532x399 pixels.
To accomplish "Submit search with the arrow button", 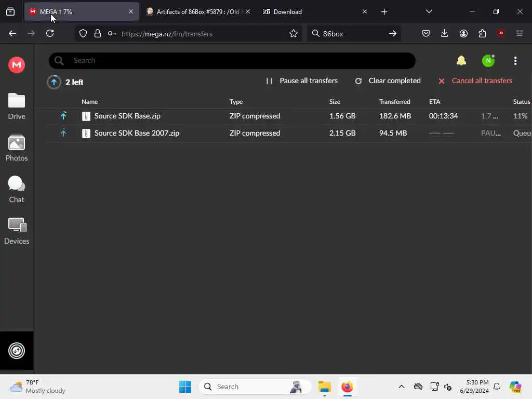I will pyautogui.click(x=393, y=33).
